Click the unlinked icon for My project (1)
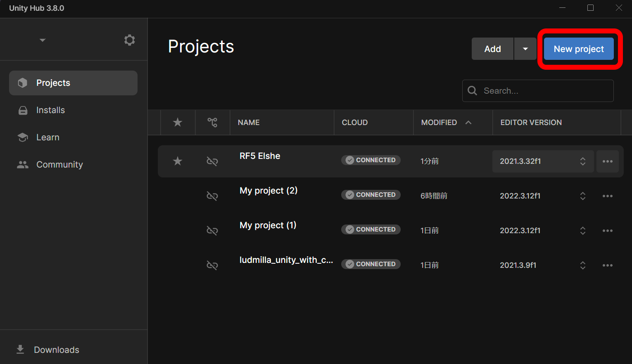632x364 pixels. click(x=212, y=231)
